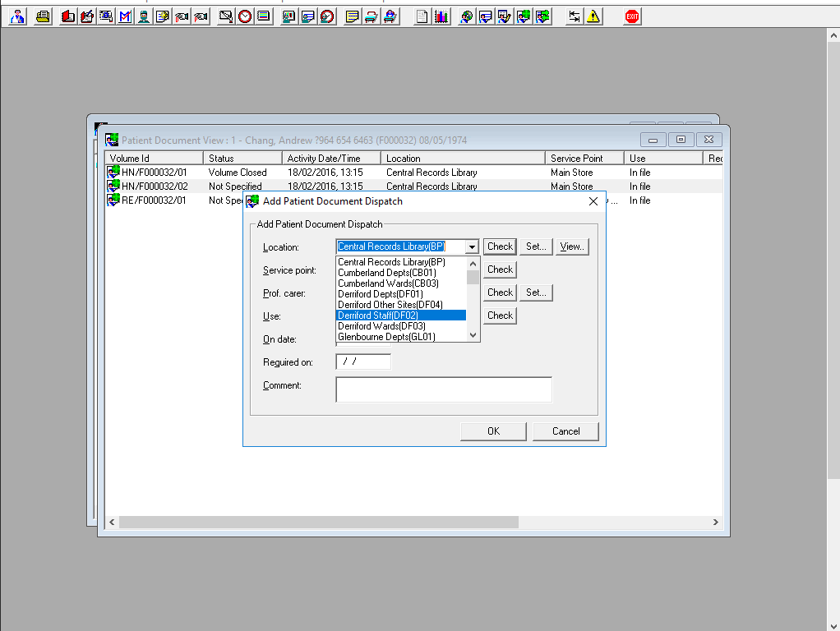Click the View.. button
The width and height of the screenshot is (840, 631).
[x=572, y=246]
